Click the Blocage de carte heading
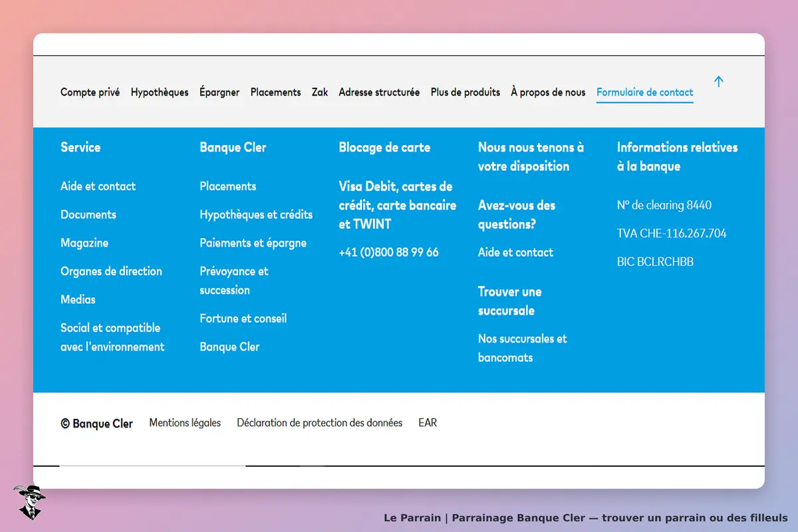Screen dimensions: 798x532 [x=384, y=148]
